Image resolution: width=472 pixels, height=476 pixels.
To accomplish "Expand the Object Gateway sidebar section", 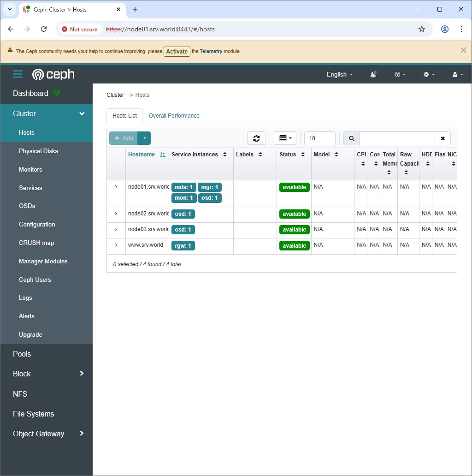I will [82, 434].
